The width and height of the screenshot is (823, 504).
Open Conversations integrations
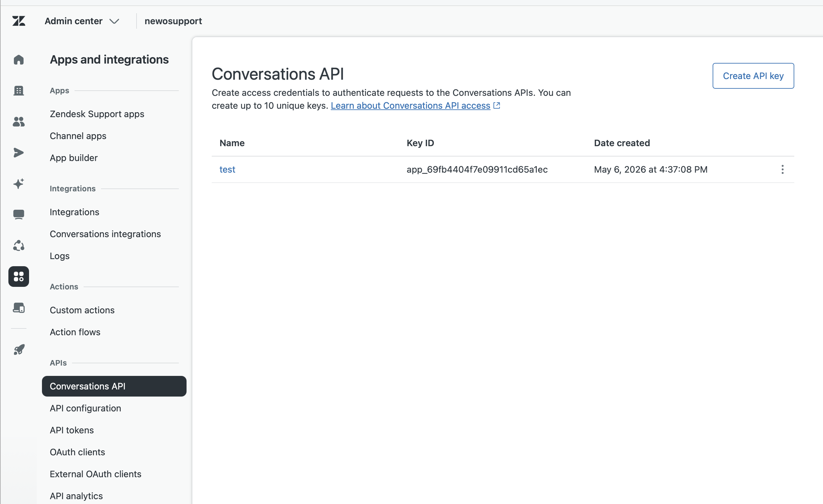click(105, 234)
